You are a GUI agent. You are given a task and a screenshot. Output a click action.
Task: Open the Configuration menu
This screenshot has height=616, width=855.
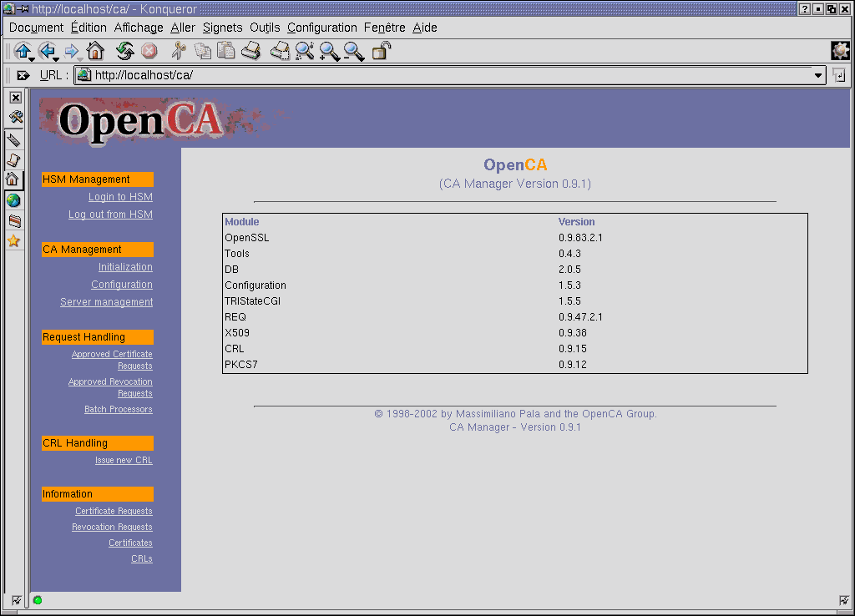point(321,28)
